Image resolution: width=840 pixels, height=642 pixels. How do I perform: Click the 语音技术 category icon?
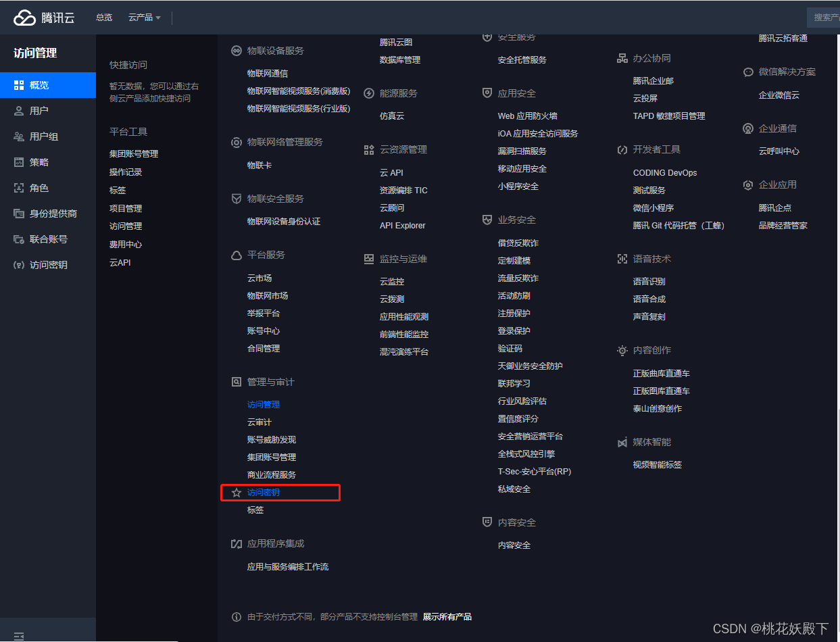pyautogui.click(x=622, y=259)
